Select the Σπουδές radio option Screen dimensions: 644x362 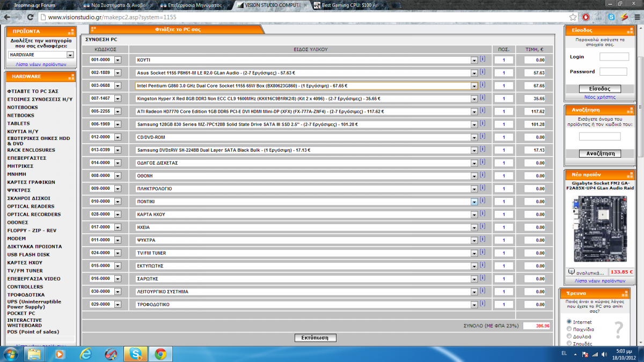(570, 343)
